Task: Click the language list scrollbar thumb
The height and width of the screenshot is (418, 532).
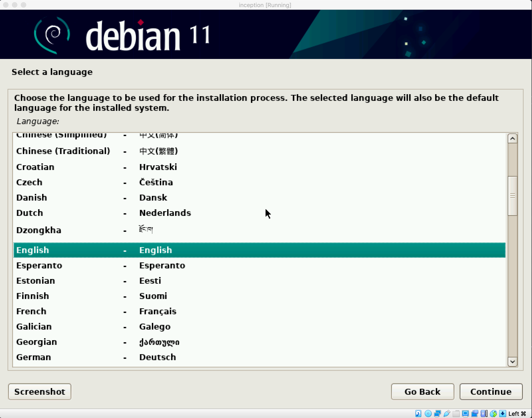Action: pyautogui.click(x=512, y=196)
